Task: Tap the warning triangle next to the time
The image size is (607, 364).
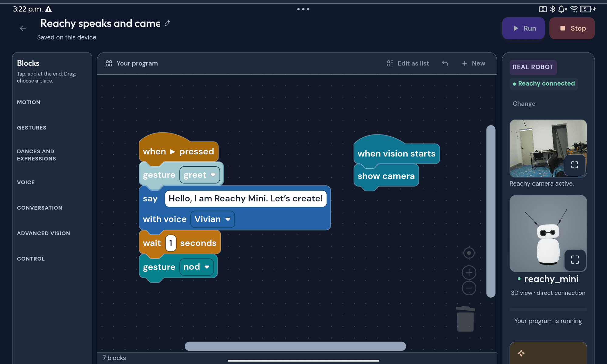Action: coord(49,9)
